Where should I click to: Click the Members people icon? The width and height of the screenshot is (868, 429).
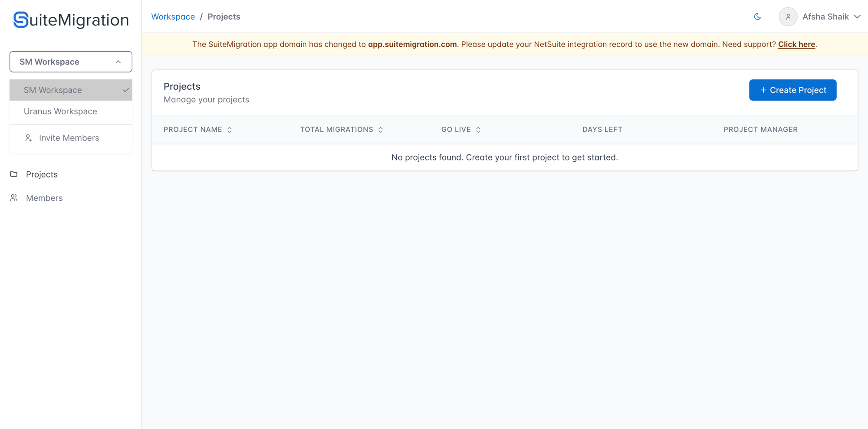(x=14, y=198)
